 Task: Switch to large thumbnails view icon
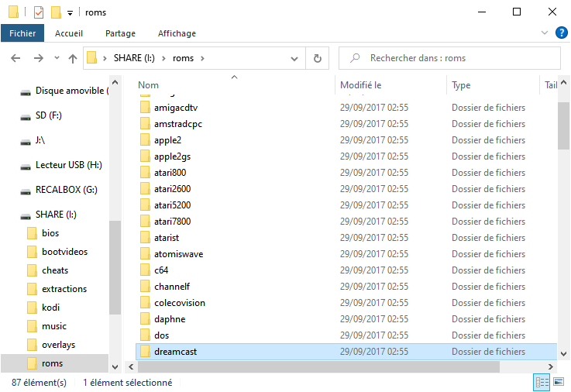[x=559, y=383]
